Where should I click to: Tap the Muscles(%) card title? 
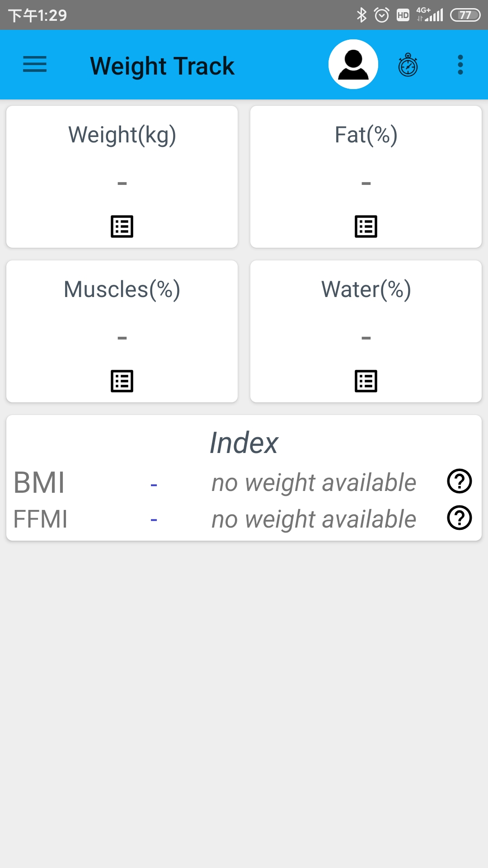coord(122,290)
